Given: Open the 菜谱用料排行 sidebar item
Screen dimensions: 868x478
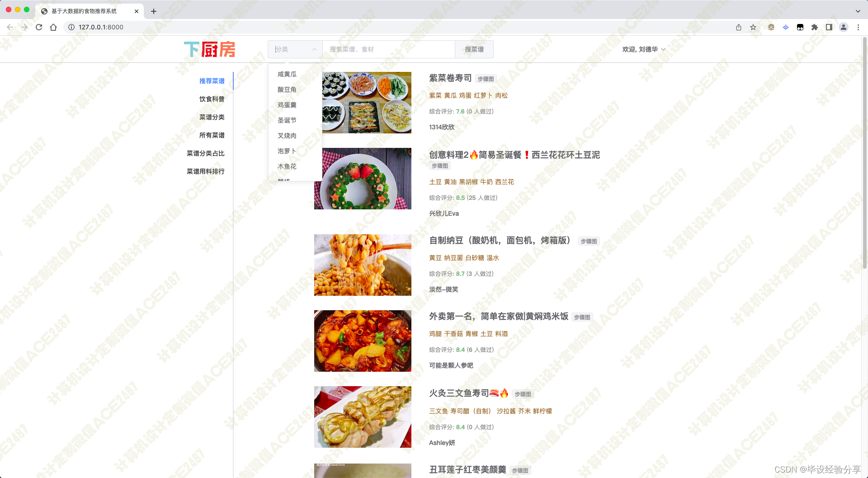Looking at the screenshot, I should [x=206, y=171].
